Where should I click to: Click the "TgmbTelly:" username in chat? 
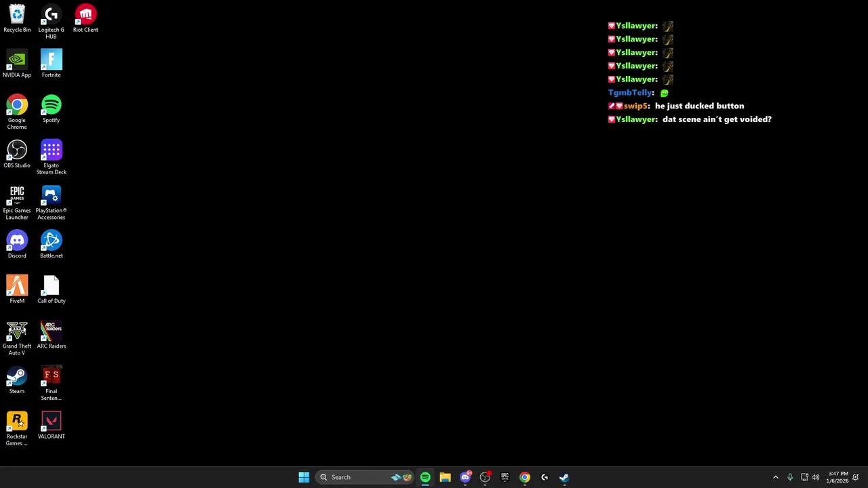click(x=631, y=93)
